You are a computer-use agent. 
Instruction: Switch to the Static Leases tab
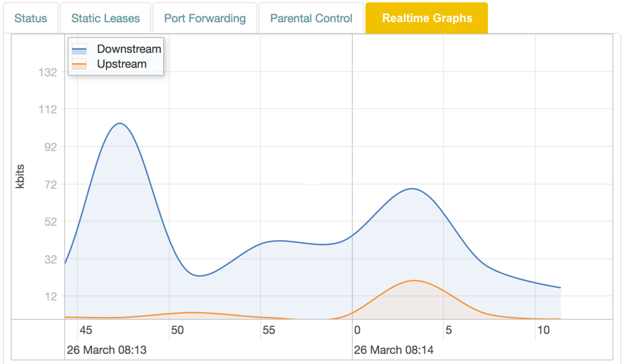tap(105, 19)
